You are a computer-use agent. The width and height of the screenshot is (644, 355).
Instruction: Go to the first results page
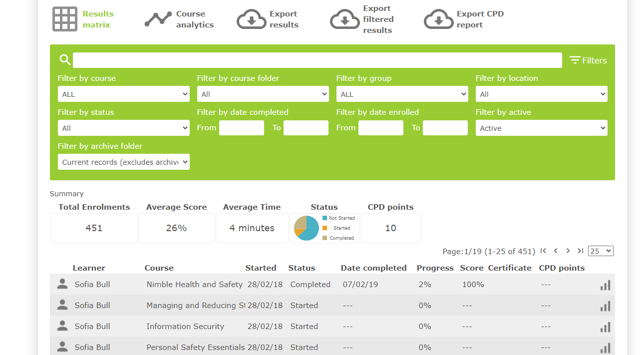click(543, 251)
